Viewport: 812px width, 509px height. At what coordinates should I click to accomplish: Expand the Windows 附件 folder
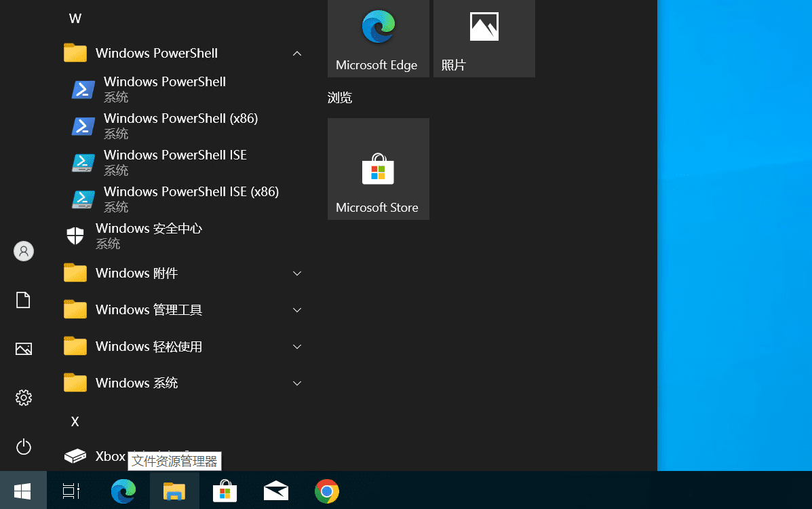coord(296,273)
